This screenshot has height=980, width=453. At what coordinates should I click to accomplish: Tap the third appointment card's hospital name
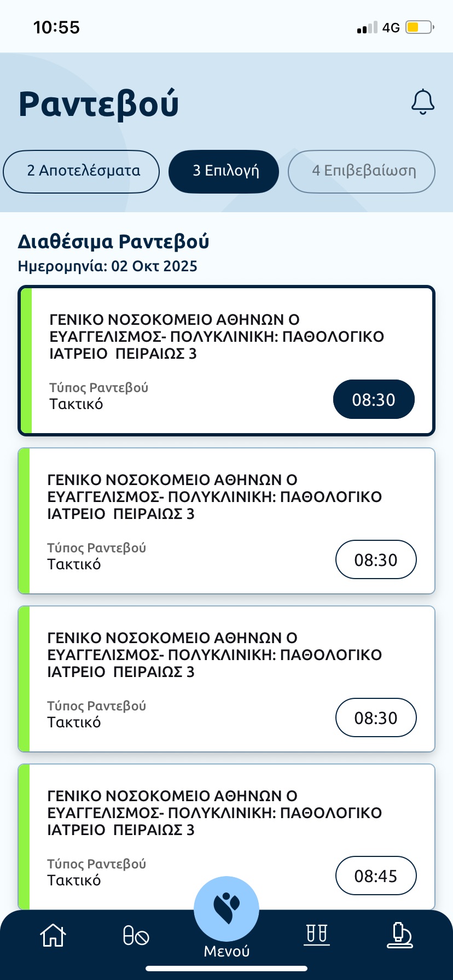click(x=214, y=655)
